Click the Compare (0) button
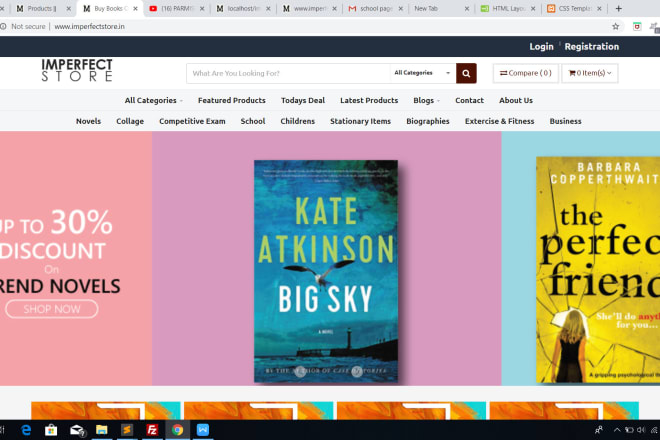This screenshot has width=660, height=440. [525, 73]
